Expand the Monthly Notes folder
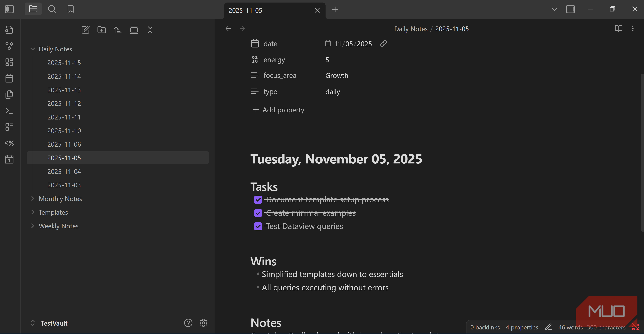 pos(33,199)
